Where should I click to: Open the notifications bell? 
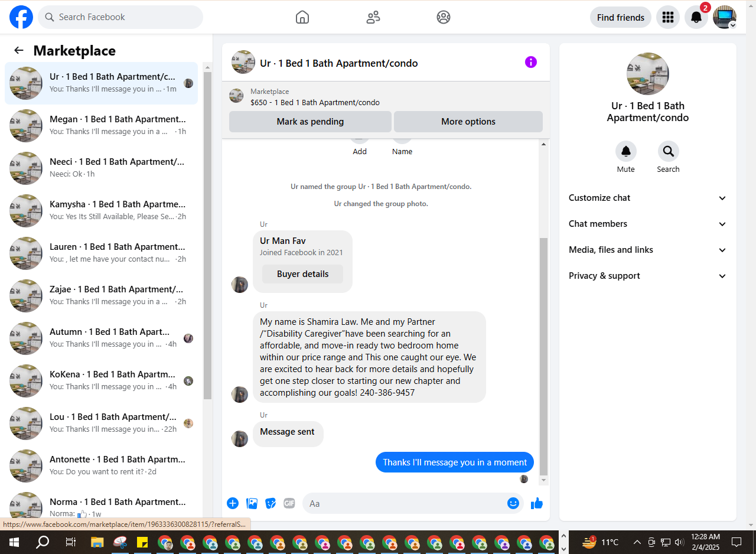click(x=696, y=17)
